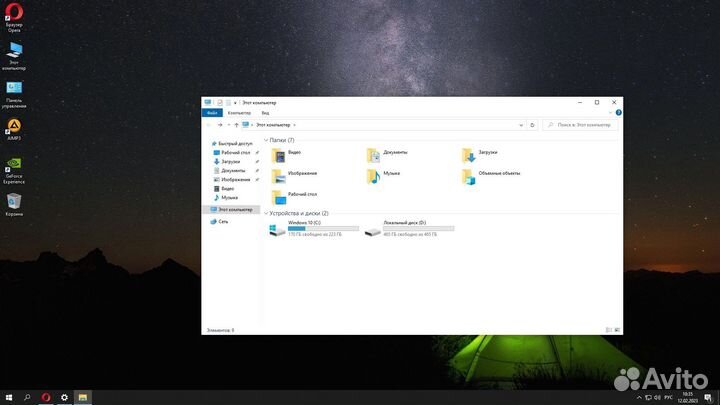Click the Windows Start button
Image resolution: width=720 pixels, height=405 pixels.
click(x=9, y=397)
